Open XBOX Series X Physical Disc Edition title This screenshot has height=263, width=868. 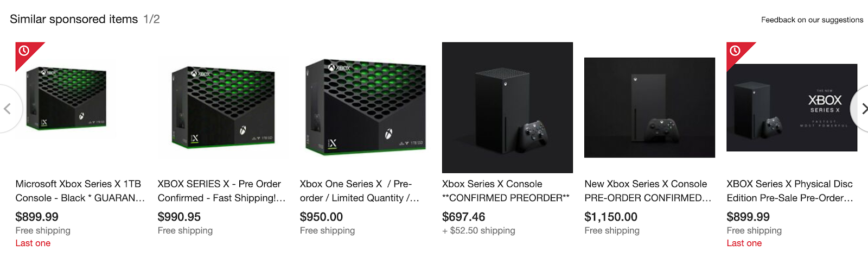click(790, 191)
